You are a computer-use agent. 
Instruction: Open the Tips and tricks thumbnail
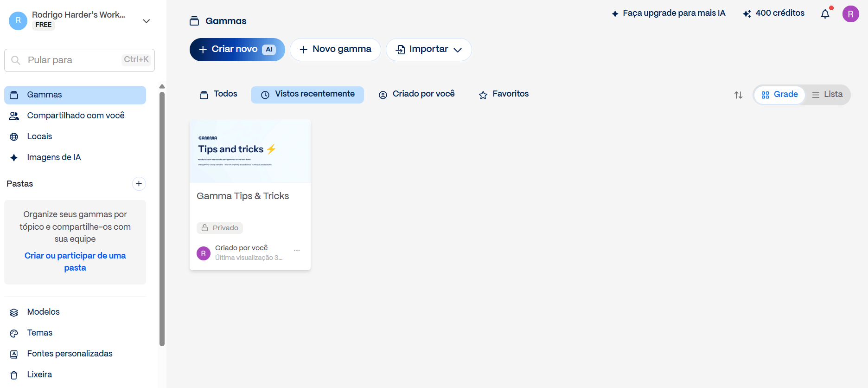click(250, 151)
